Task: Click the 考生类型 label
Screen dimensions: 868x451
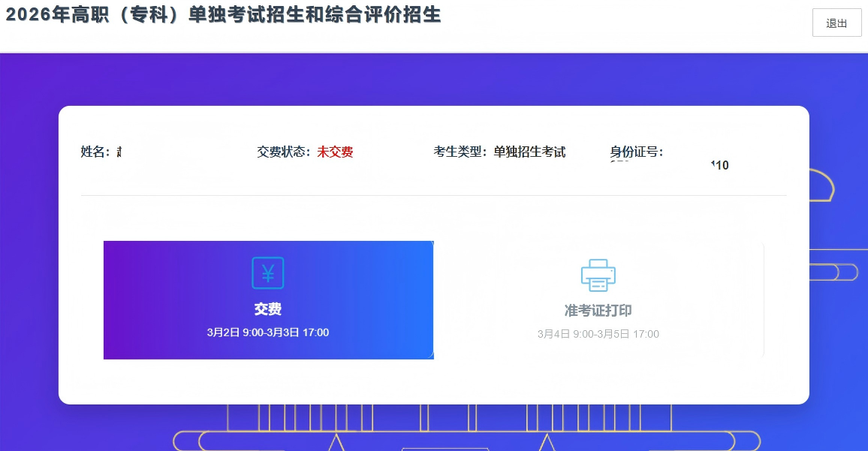Action: (x=460, y=152)
